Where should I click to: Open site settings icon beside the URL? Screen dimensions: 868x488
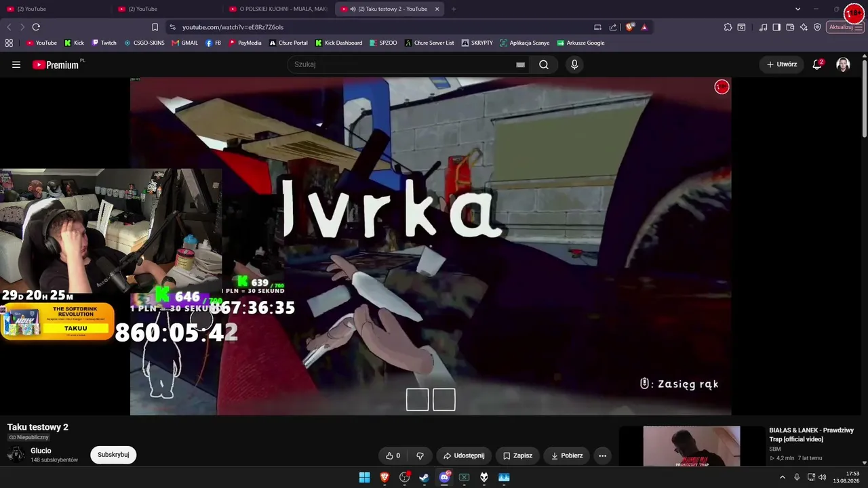[172, 27]
